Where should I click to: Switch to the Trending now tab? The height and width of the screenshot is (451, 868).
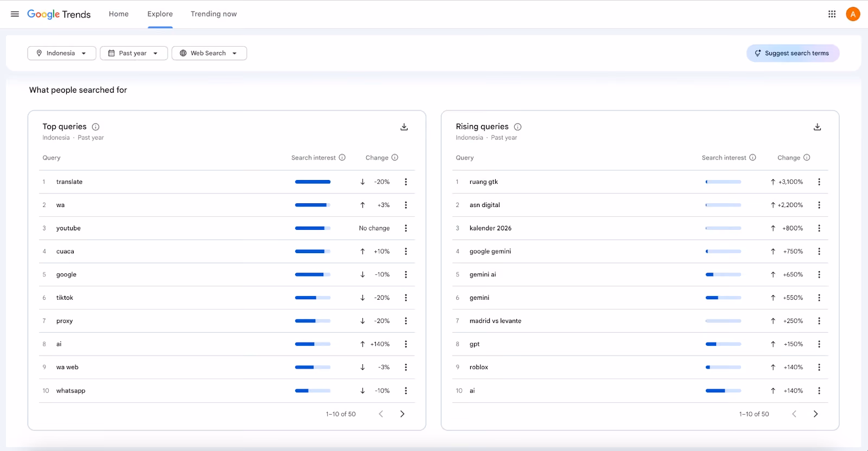(x=214, y=14)
